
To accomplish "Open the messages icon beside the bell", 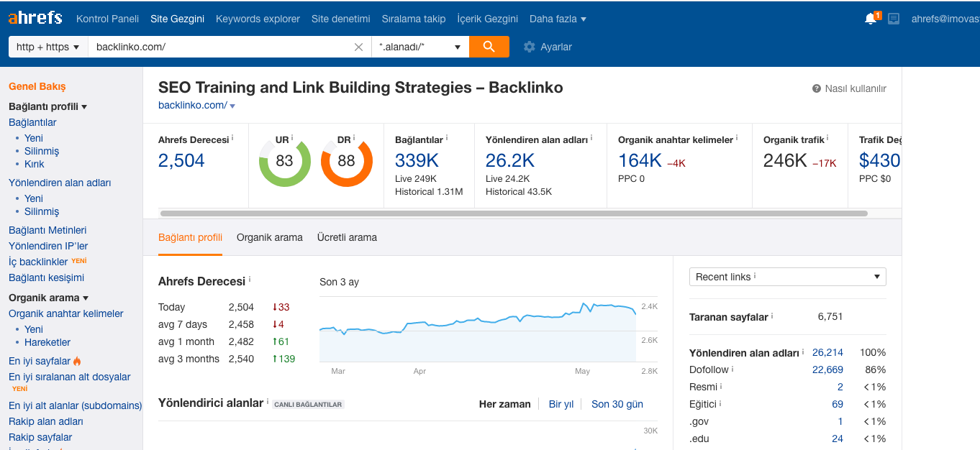I will [x=894, y=19].
